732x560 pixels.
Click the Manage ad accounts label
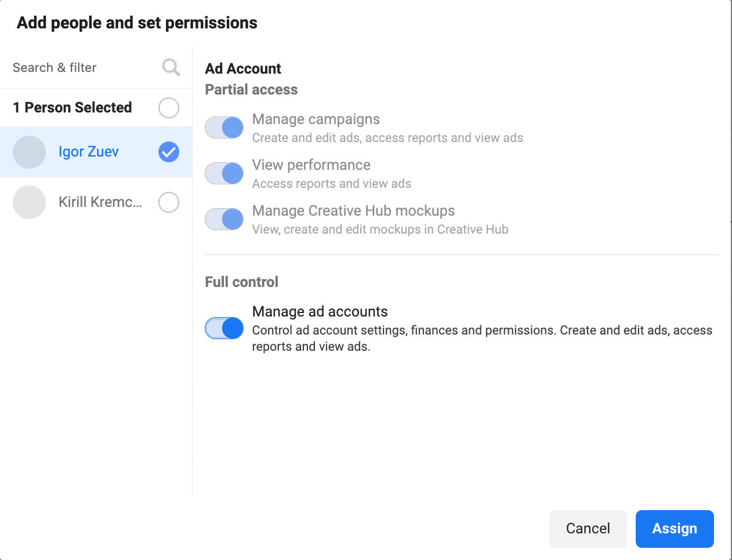[x=320, y=312]
